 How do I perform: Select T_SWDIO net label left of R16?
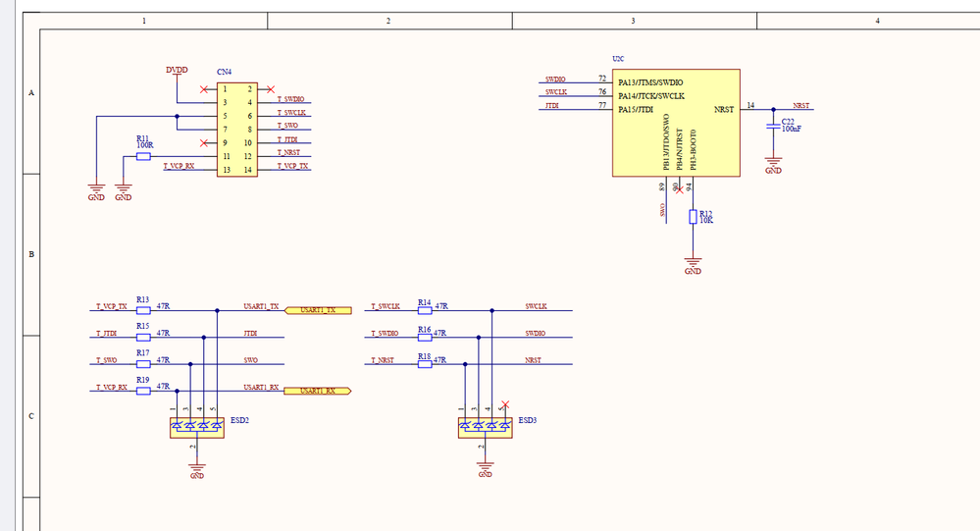[x=385, y=334]
